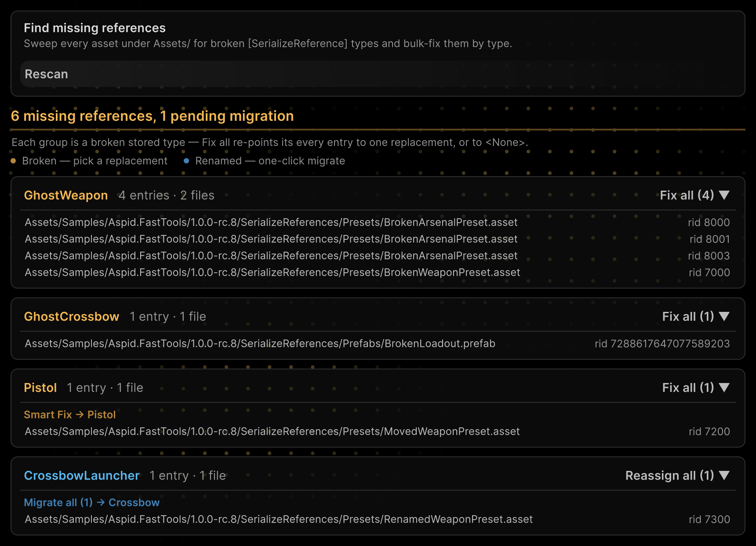This screenshot has height=546, width=756.
Task: Select BrokenWeaponPreset.asset entry
Action: 378,272
